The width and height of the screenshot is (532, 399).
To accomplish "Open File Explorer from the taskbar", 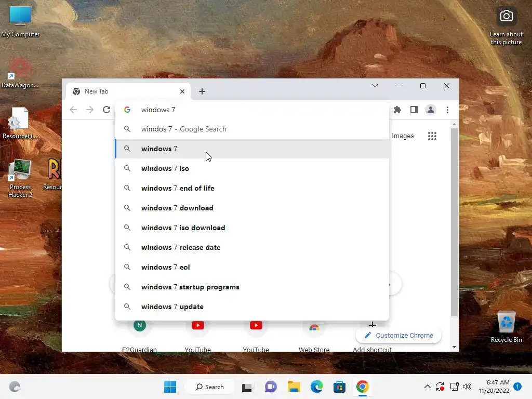I will click(x=294, y=387).
